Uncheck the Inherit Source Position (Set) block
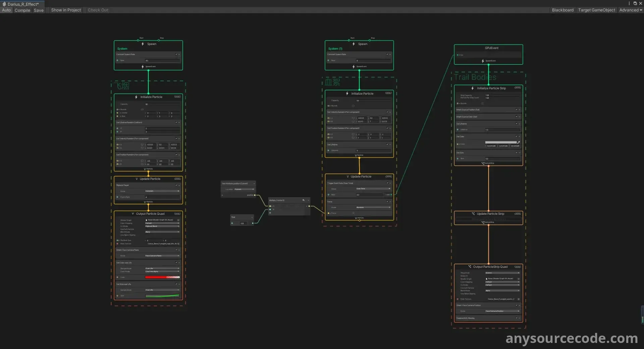Image resolution: width=644 pixels, height=349 pixels. click(x=517, y=110)
